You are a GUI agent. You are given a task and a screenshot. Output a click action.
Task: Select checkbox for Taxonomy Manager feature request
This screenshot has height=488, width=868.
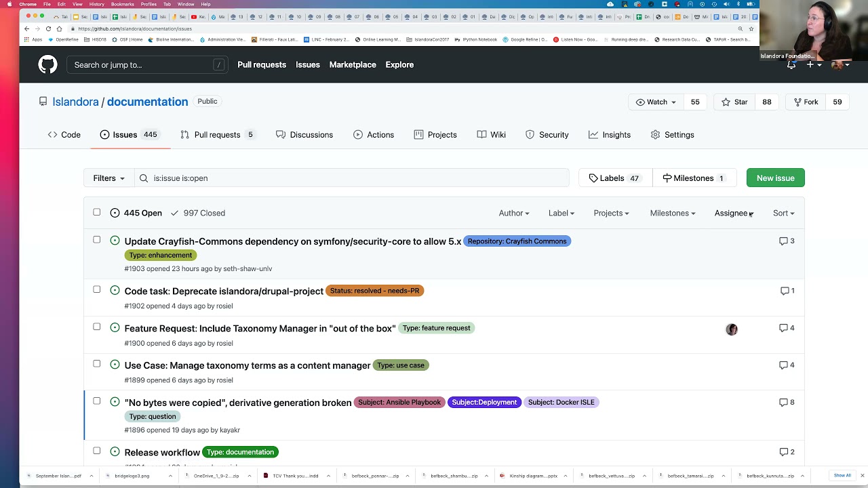point(97,327)
